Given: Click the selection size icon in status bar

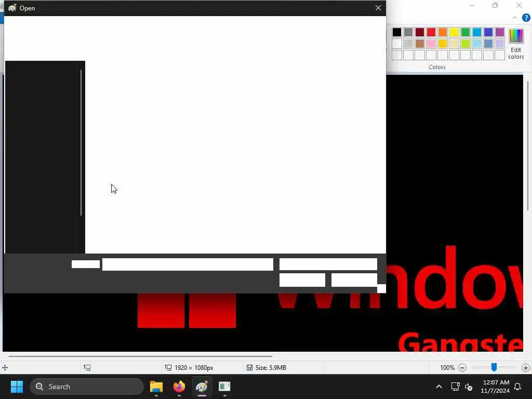Looking at the screenshot, I should pyautogui.click(x=87, y=367).
